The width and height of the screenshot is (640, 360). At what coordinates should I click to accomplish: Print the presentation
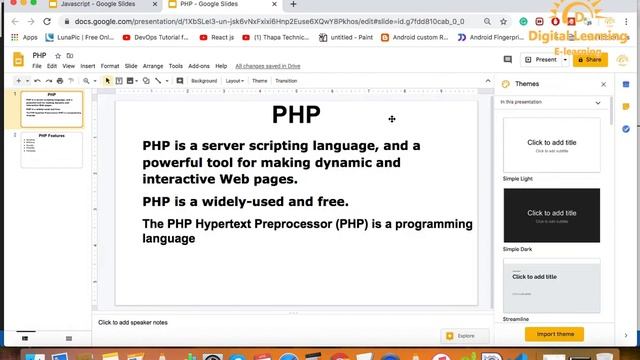pos(60,81)
